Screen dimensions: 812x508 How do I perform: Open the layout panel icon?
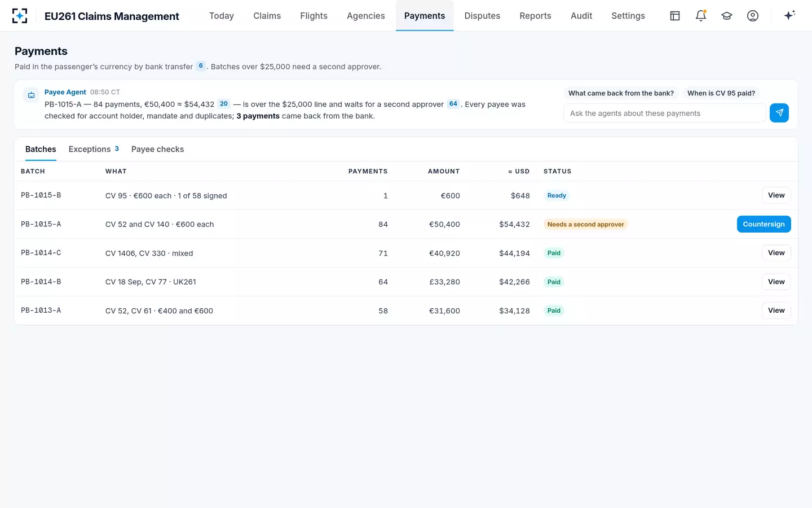675,16
